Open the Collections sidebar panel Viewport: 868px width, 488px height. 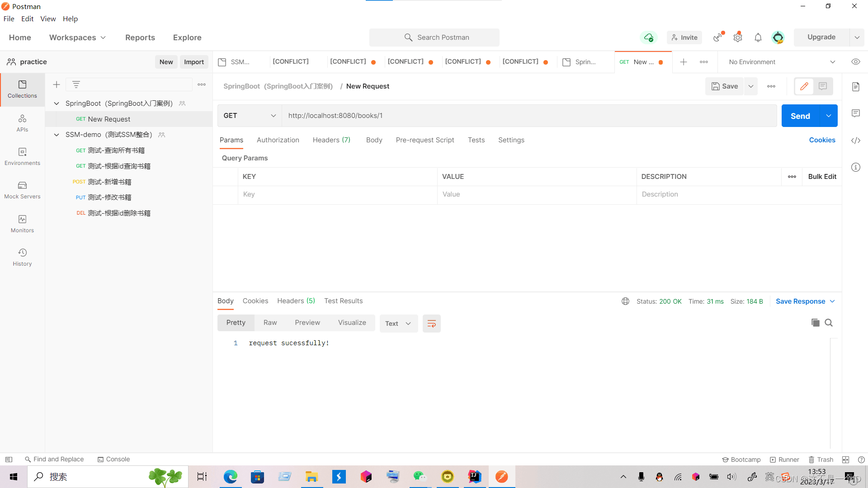point(22,89)
